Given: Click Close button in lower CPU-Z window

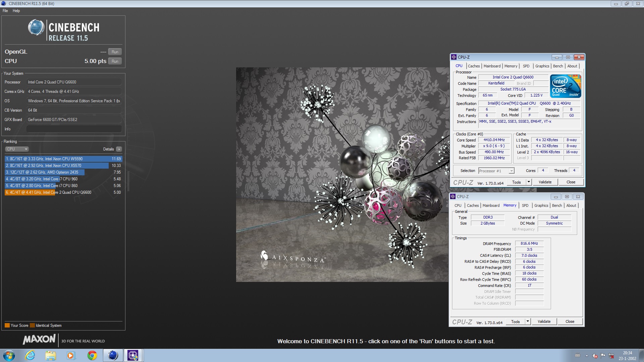Looking at the screenshot, I should (x=570, y=322).
